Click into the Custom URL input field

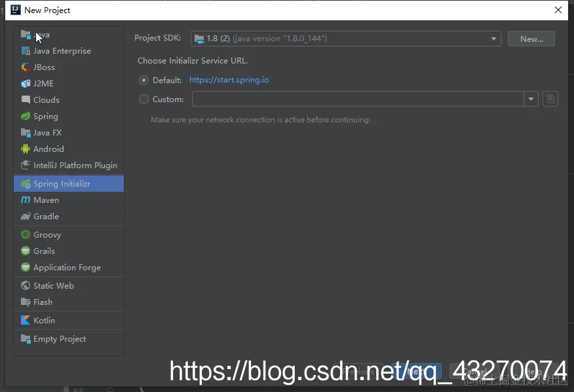pos(358,99)
